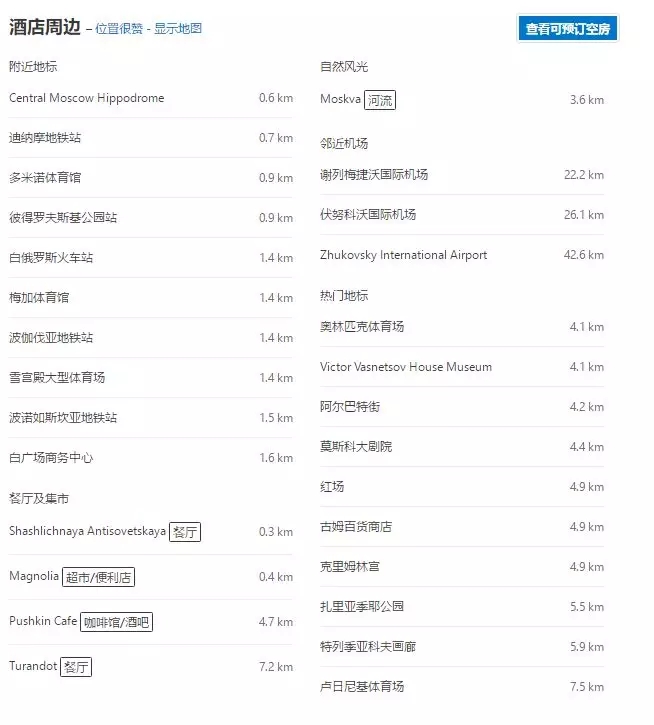Click the 餐厅 tag beside Shashlichnaya Antisovetskaya

pyautogui.click(x=185, y=532)
